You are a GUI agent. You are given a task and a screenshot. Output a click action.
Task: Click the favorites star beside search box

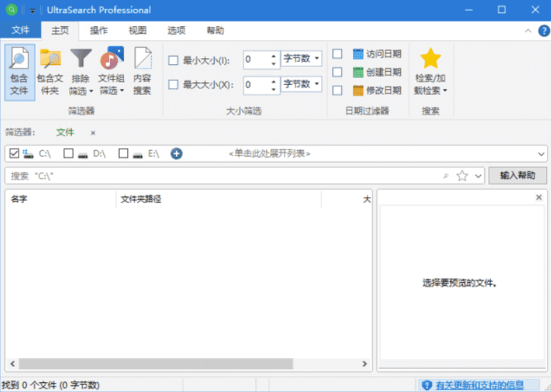pos(462,176)
